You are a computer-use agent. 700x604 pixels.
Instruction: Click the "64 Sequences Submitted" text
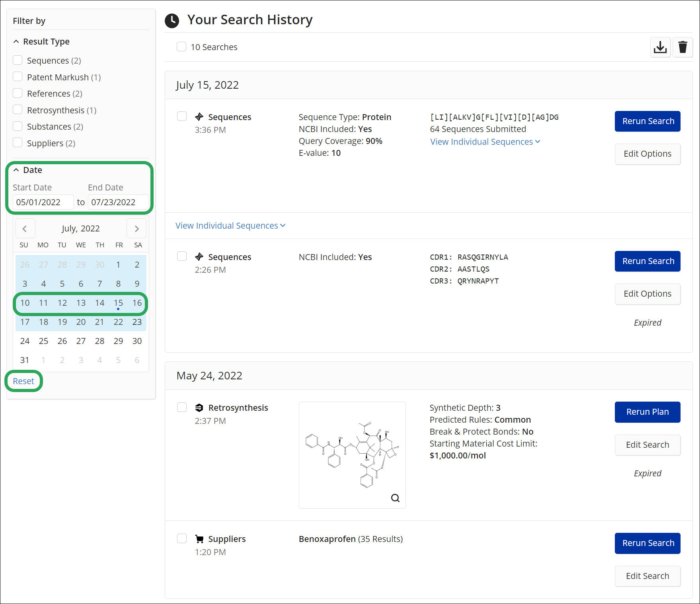click(478, 129)
